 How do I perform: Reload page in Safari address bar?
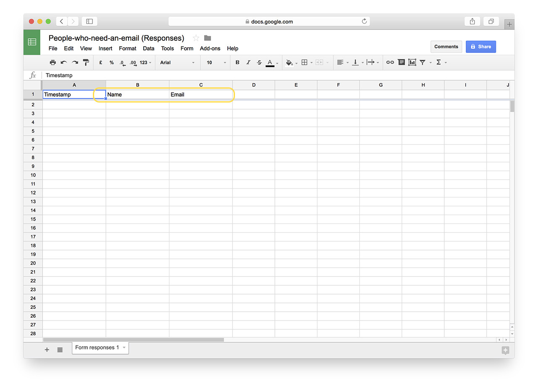click(364, 21)
